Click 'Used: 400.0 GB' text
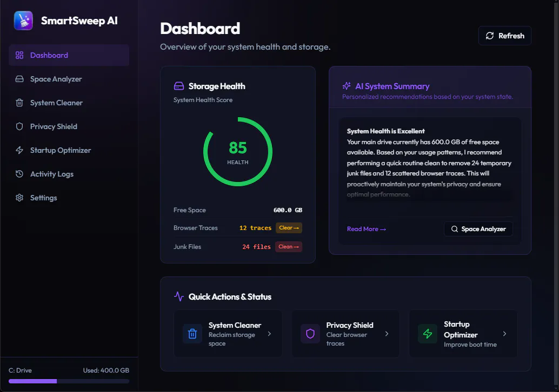Viewport: 559px width, 392px height. point(106,370)
